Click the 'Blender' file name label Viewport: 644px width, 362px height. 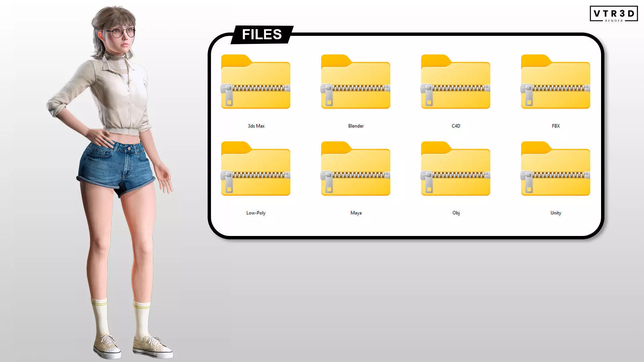tap(356, 126)
